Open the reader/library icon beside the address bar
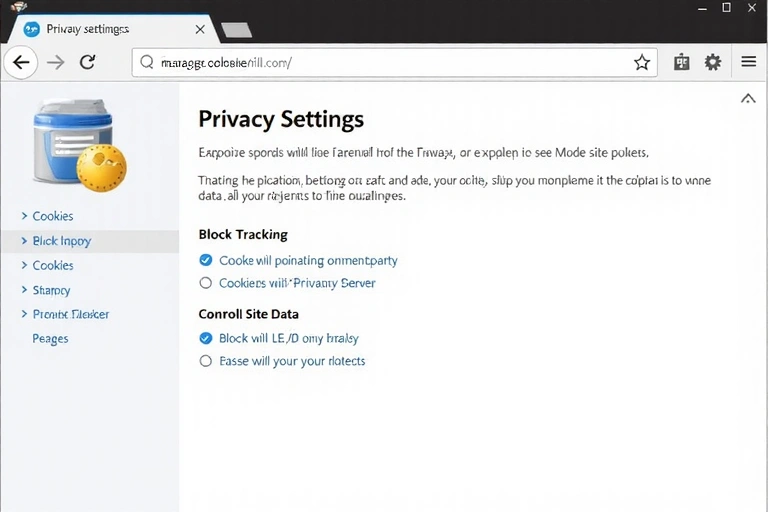The width and height of the screenshot is (768, 512). pos(681,62)
